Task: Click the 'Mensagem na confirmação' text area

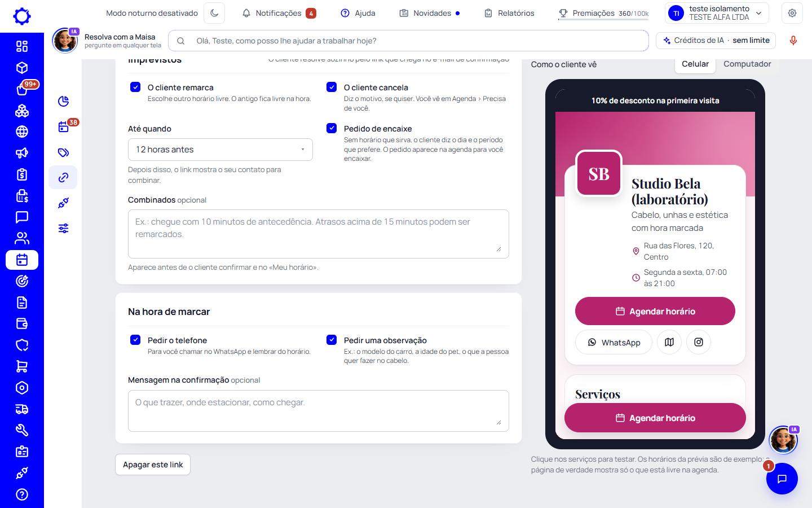Action: click(x=319, y=411)
